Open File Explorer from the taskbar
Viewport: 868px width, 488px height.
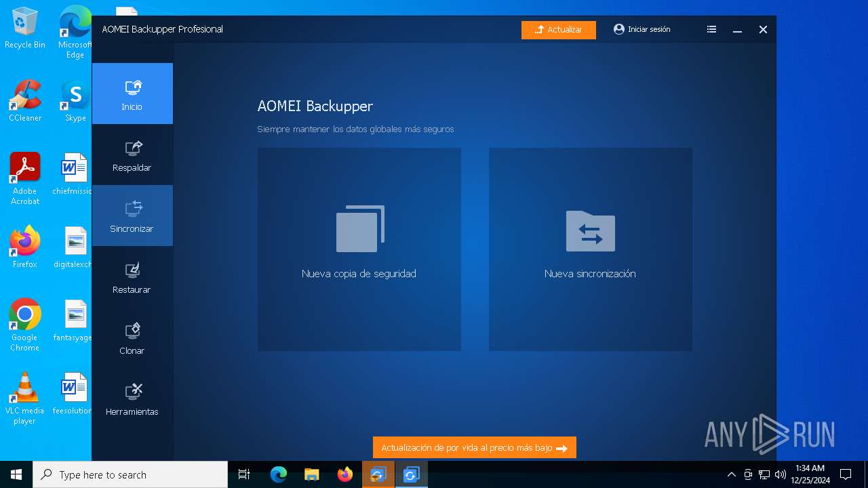coord(312,474)
